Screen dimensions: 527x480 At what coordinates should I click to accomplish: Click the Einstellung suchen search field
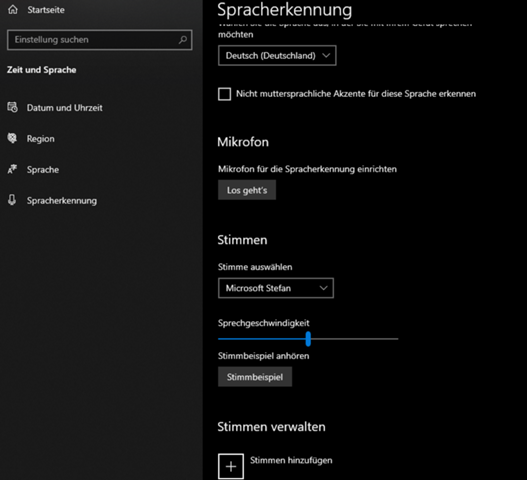tap(99, 40)
